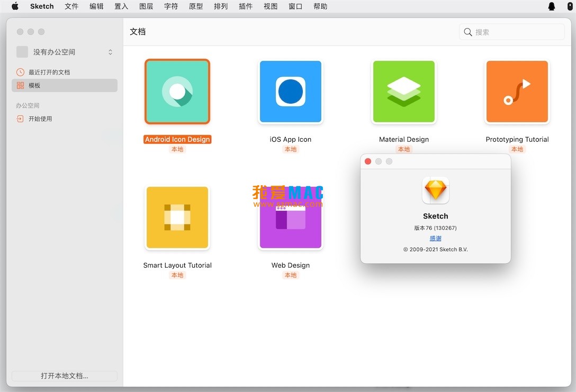
Task: Click the Sketch diamond icon in About window
Action: click(435, 190)
